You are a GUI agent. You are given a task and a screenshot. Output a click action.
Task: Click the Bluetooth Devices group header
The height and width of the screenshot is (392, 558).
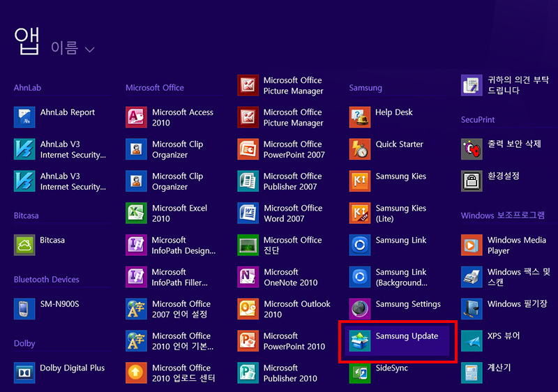[47, 280]
